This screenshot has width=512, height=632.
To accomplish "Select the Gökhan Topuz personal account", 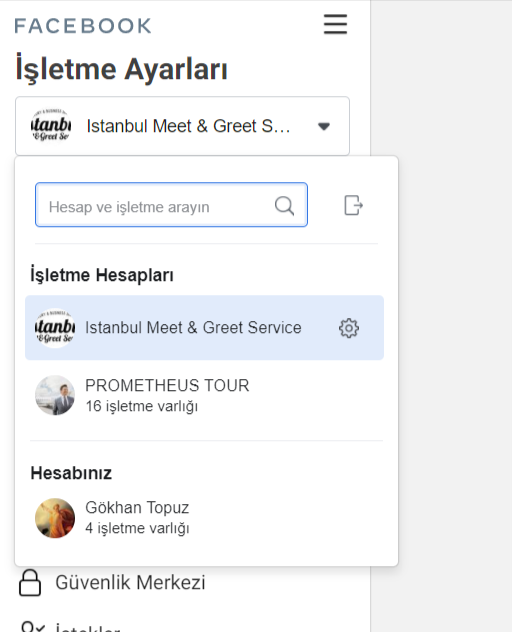I will (204, 518).
